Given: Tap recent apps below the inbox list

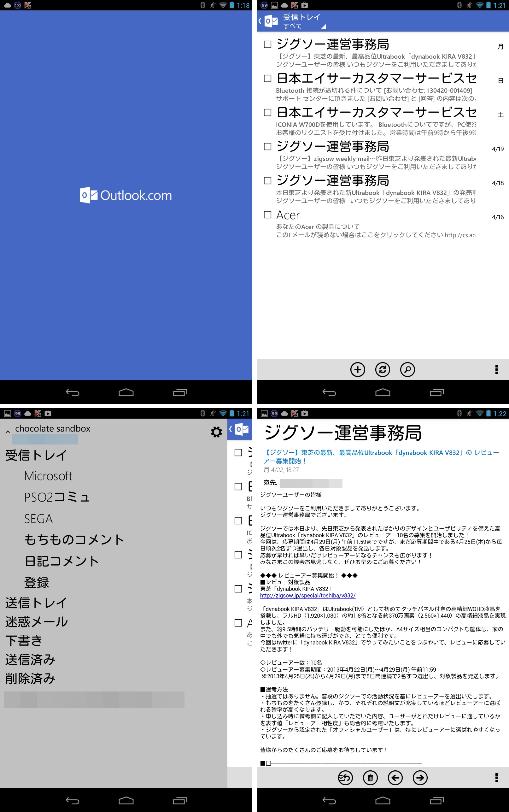Looking at the screenshot, I should [x=437, y=392].
